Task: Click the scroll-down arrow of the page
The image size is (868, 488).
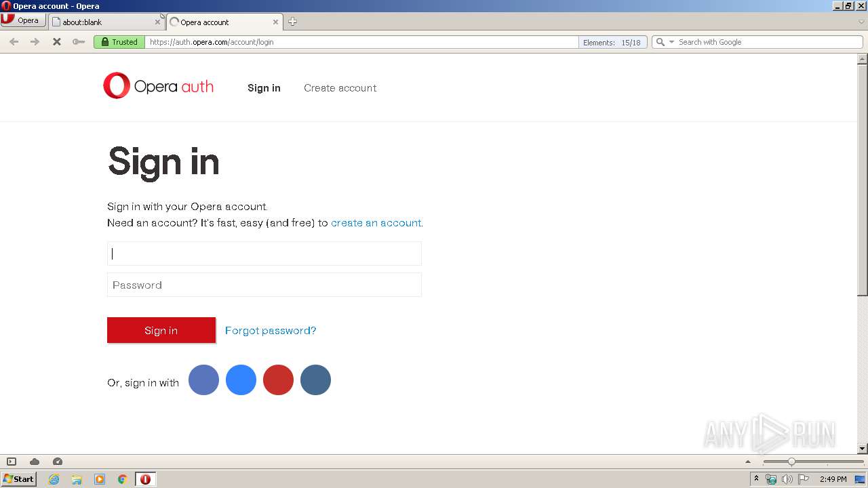Action: (863, 448)
